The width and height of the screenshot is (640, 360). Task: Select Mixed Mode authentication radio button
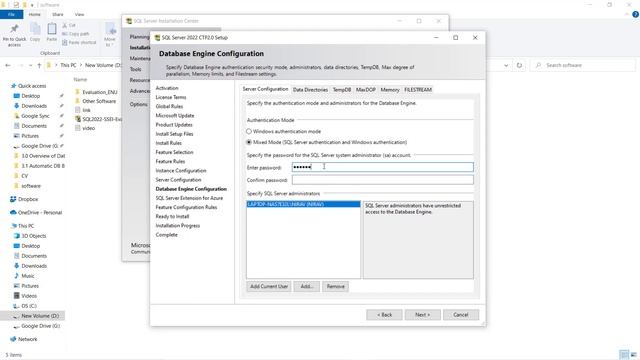tap(249, 142)
